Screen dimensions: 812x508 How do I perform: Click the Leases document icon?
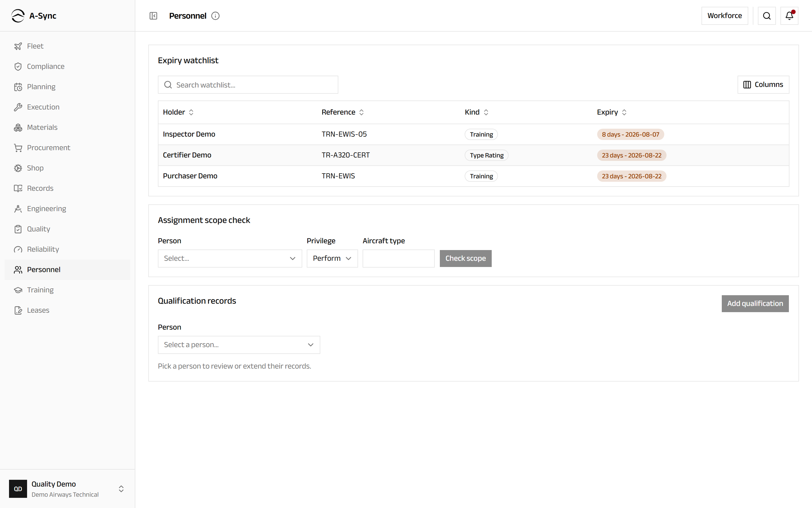(x=18, y=310)
